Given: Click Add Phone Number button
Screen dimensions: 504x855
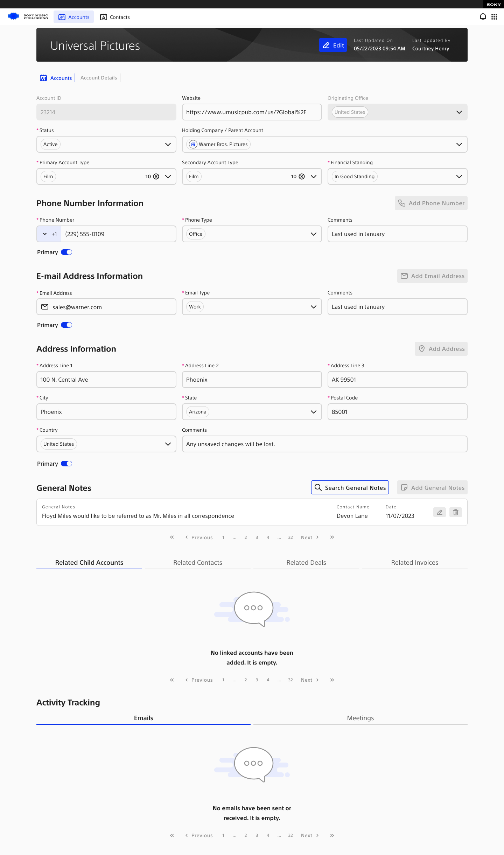Looking at the screenshot, I should [431, 203].
